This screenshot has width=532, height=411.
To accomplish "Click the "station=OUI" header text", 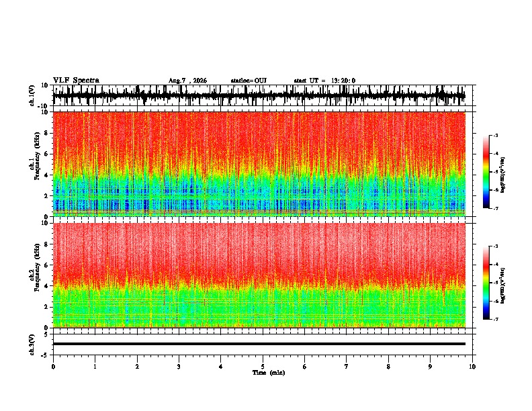I will pos(249,81).
